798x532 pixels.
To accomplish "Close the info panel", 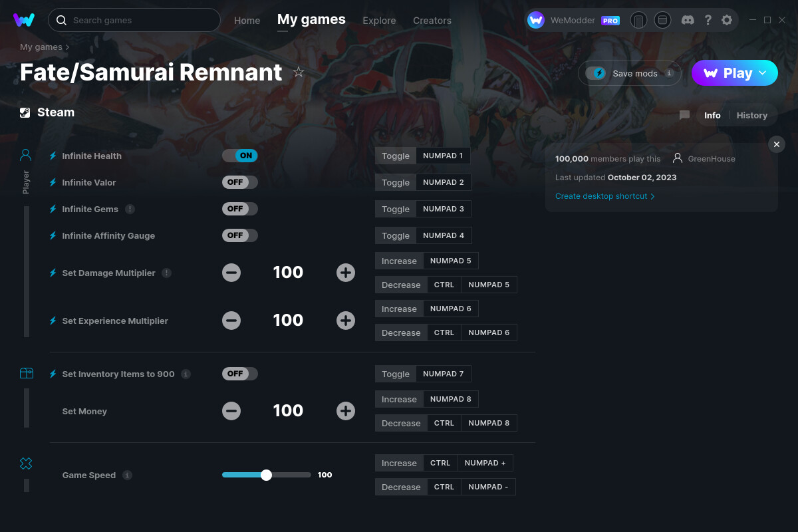I will [x=777, y=144].
